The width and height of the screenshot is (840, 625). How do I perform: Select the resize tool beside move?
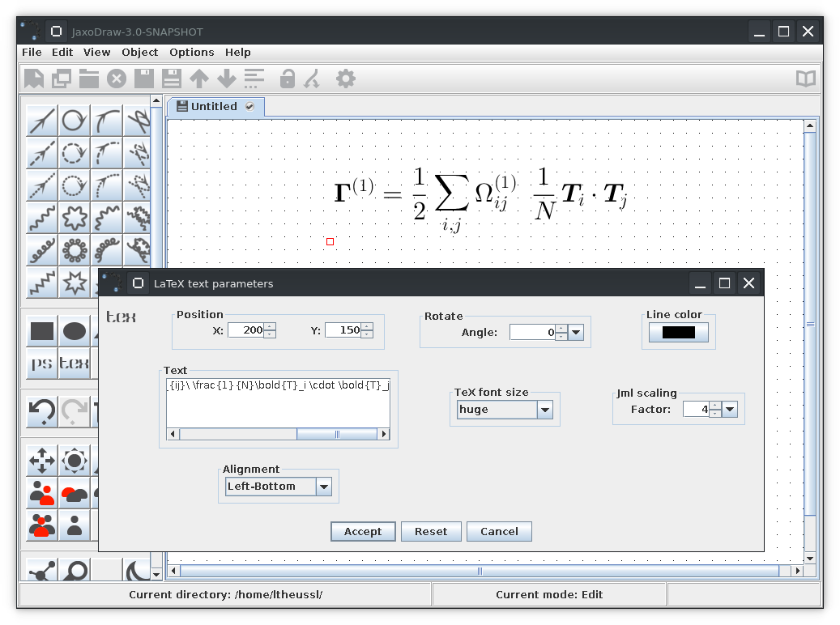pyautogui.click(x=74, y=461)
